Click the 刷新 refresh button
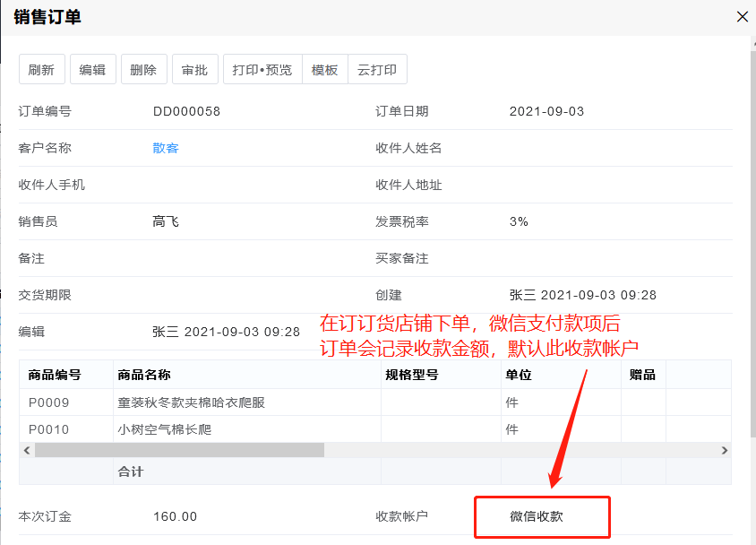The image size is (756, 545). pos(41,70)
